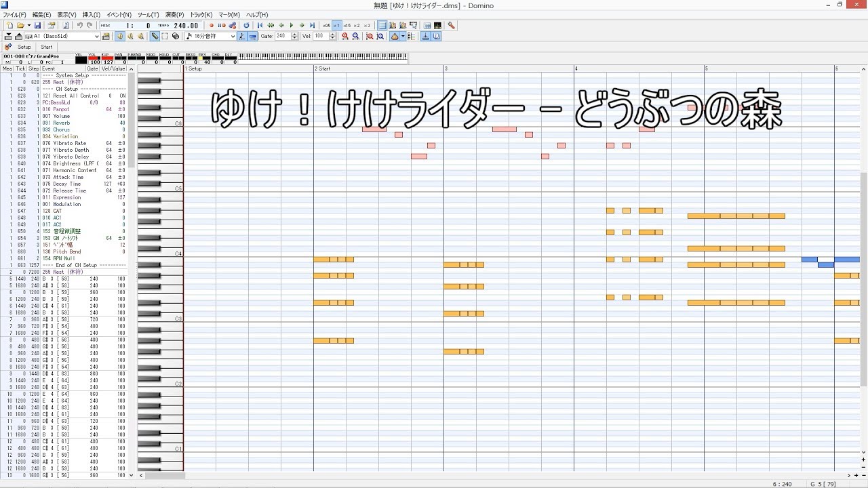Open track properties icon beside track dropdown
The height and width of the screenshot is (488, 868).
click(x=105, y=36)
